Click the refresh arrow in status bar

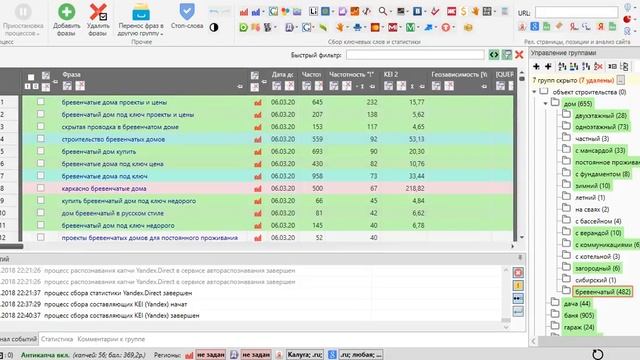598,354
